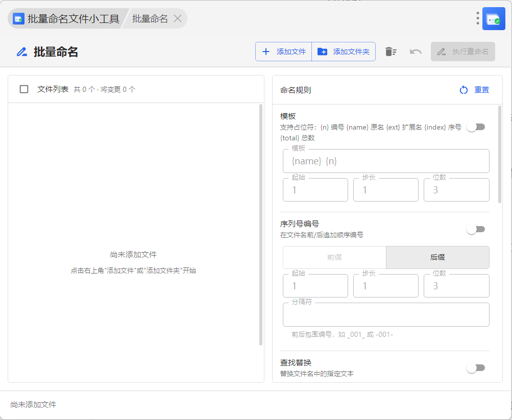Click the 命名规则 panel title
Viewport: 512px width, 420px height.
296,90
